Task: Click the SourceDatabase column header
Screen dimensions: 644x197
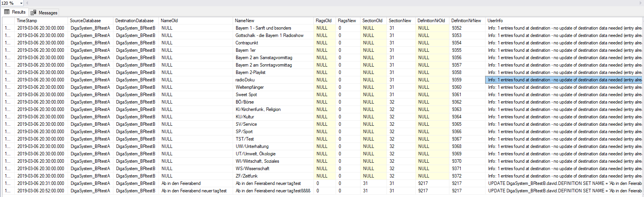Action: coord(85,21)
